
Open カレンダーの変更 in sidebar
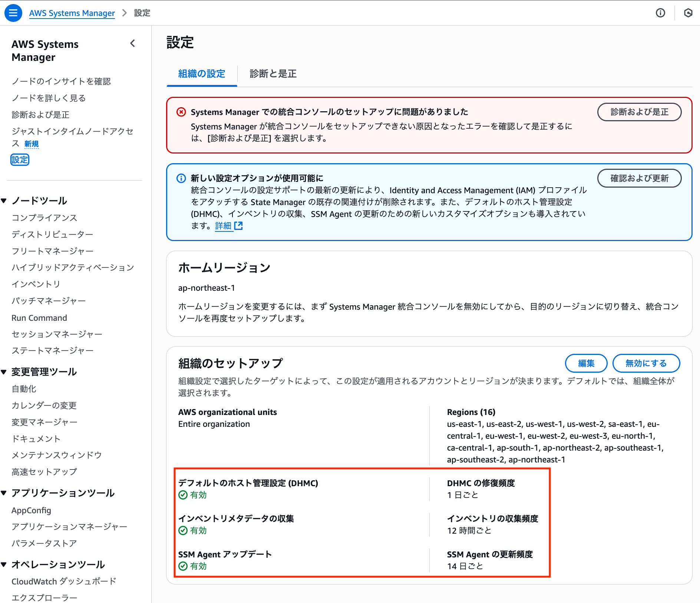click(44, 405)
